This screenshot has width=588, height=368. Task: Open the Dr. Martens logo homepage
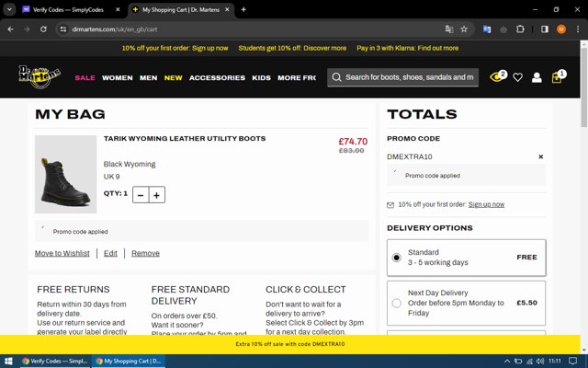pyautogui.click(x=39, y=76)
